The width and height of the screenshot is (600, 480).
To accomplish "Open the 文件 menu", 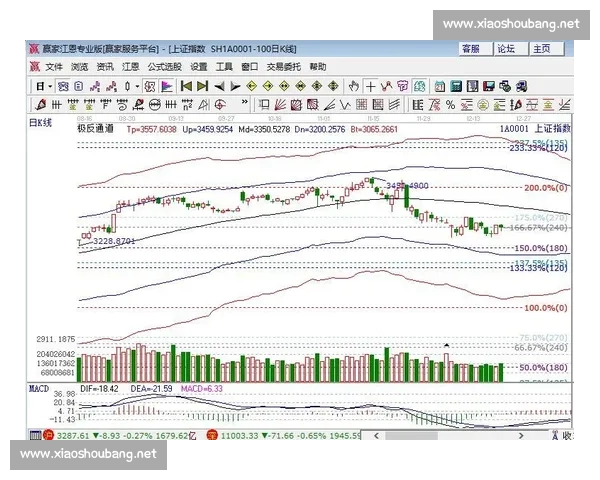I will (53, 67).
